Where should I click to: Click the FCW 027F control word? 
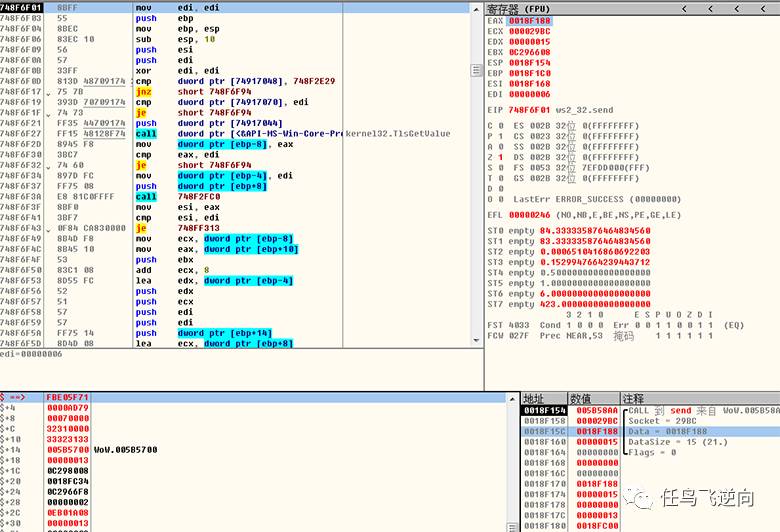coord(508,335)
